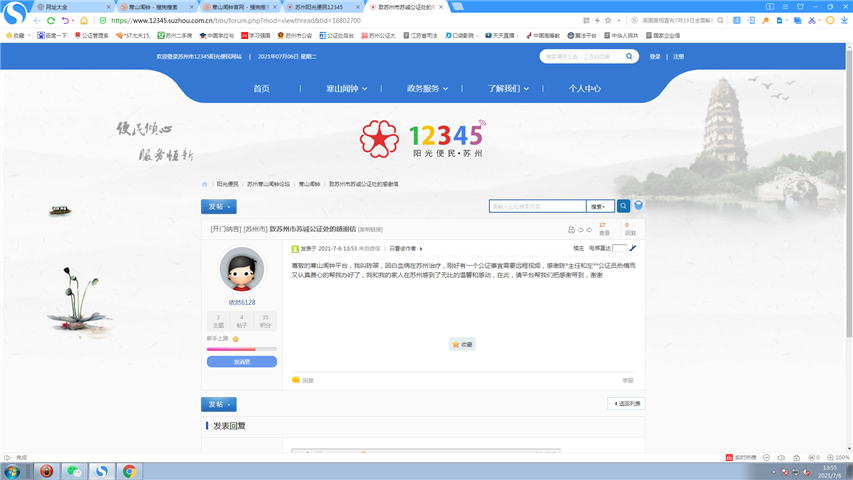Click the scissors screenshot tool icon
Screen dimensions: 853x480
click(x=812, y=21)
